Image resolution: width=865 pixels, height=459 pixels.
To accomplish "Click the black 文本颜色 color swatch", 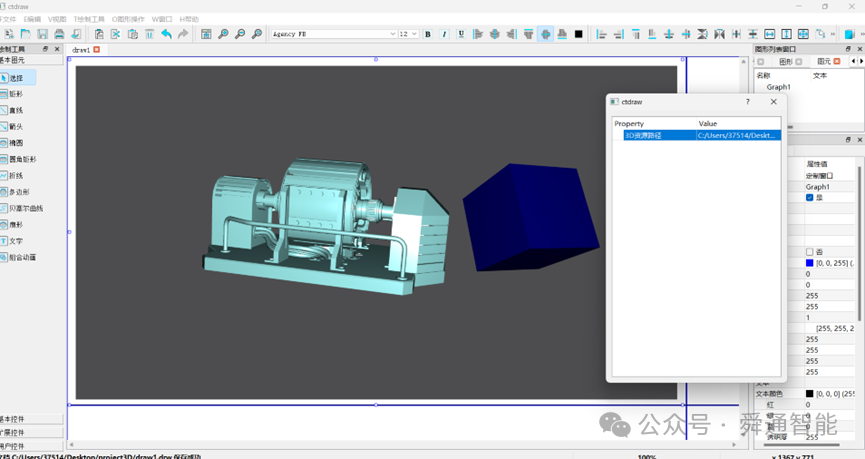I will (809, 394).
